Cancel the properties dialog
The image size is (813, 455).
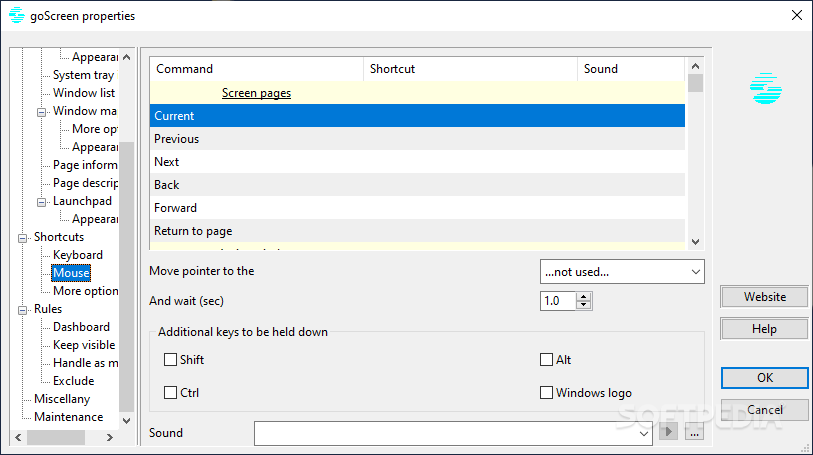click(x=764, y=410)
